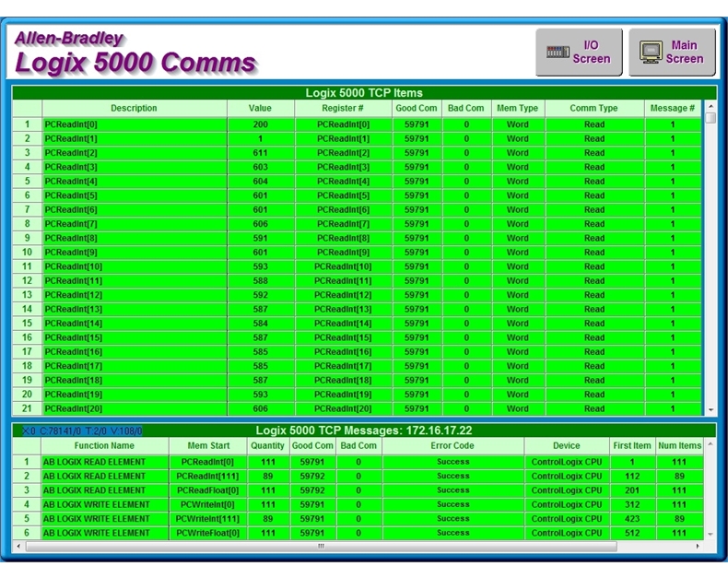Click the Error Code column header

click(452, 445)
